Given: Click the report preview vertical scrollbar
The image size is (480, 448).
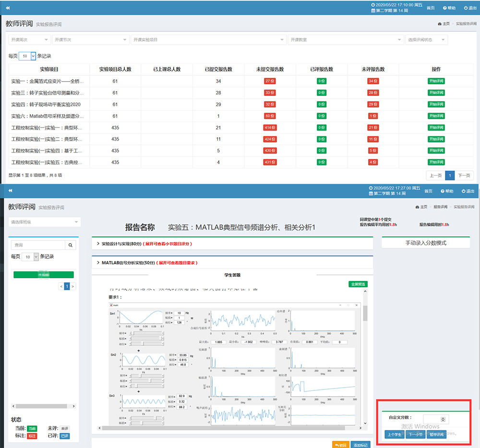Looking at the screenshot, I should (x=365, y=313).
